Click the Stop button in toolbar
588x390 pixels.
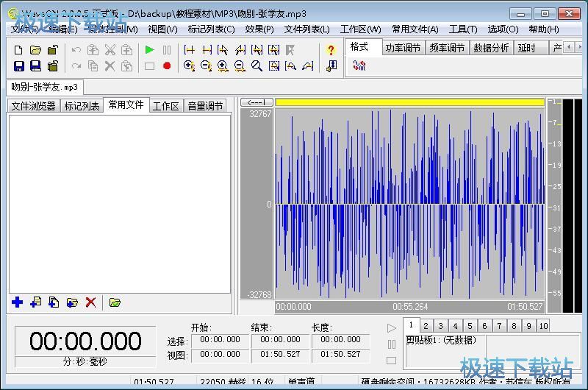click(149, 66)
